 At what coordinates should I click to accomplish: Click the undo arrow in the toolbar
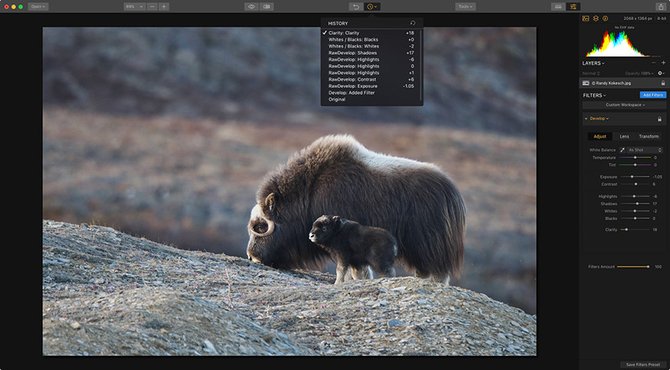pyautogui.click(x=356, y=6)
